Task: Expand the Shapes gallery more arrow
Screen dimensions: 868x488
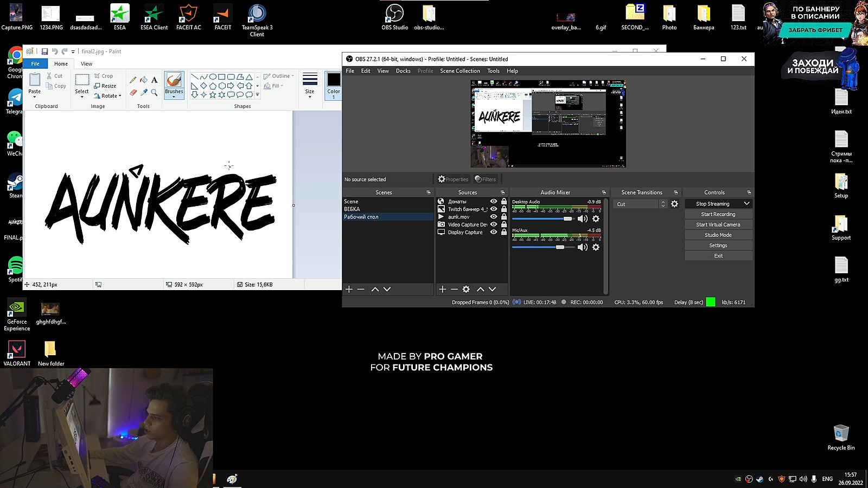Action: click(257, 95)
